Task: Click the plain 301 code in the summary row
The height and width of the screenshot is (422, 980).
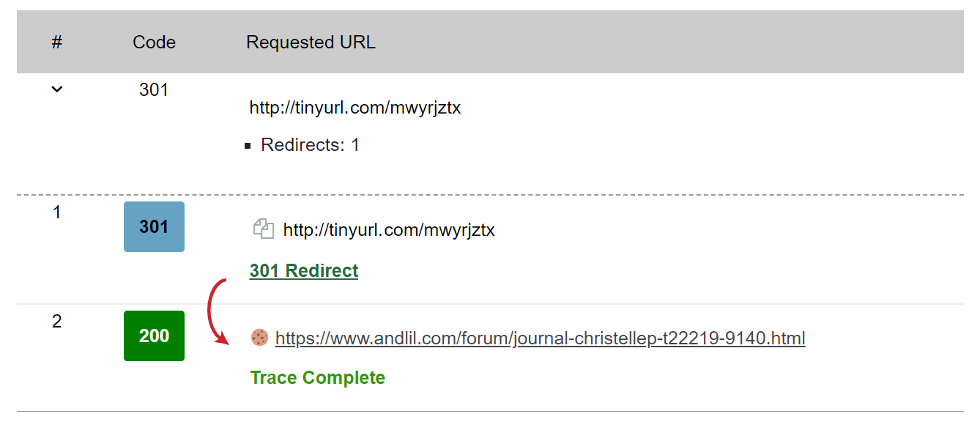Action: 154,90
